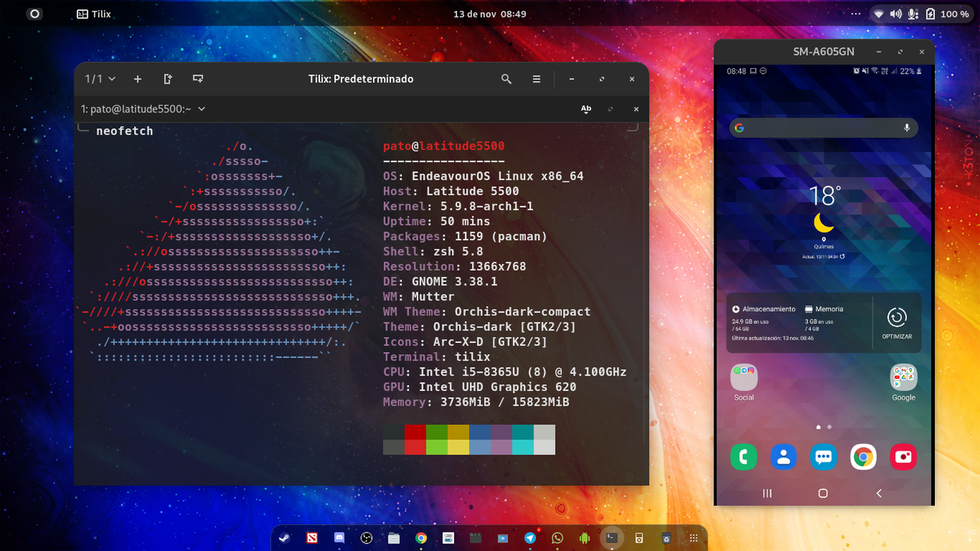This screenshot has width=980, height=551.
Task: Open Chrome on the phone's dock
Action: click(864, 457)
